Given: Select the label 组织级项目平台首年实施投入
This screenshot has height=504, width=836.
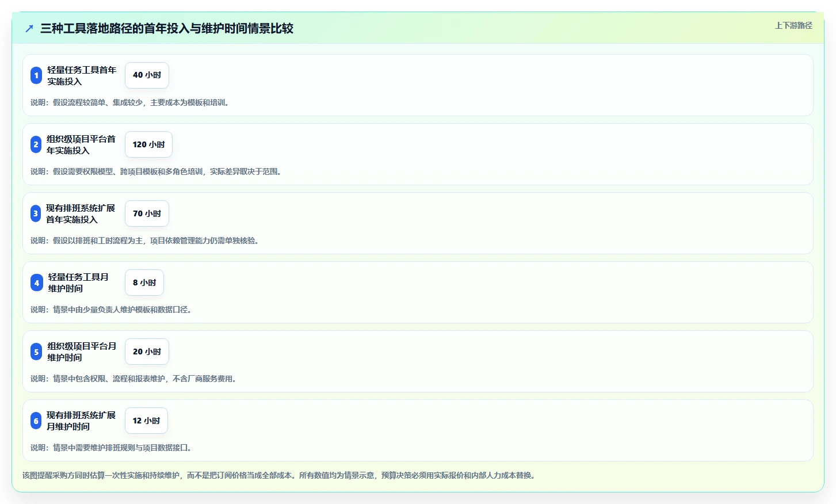Looking at the screenshot, I should coord(81,144).
